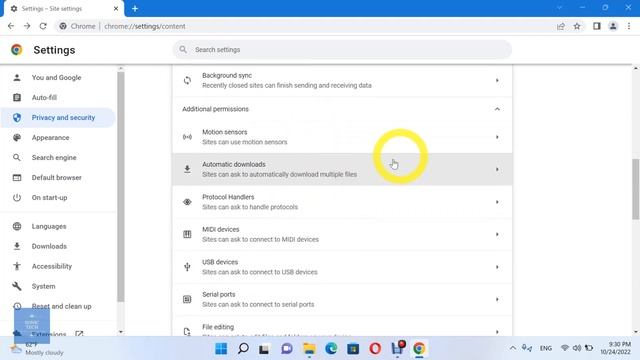The width and height of the screenshot is (640, 360).
Task: Open the volume speaker tray icon
Action: [x=577, y=348]
